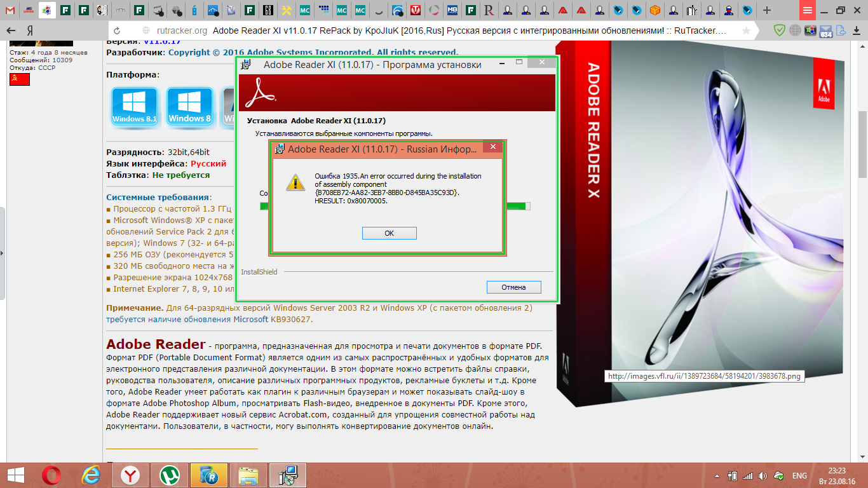
Task: Switch to the Gmail browser tab
Action: (x=10, y=10)
